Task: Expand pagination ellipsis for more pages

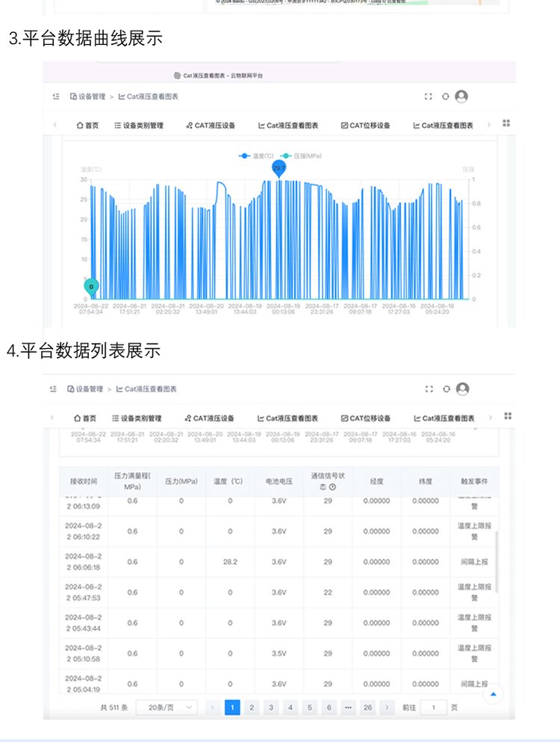Action: coord(348,707)
